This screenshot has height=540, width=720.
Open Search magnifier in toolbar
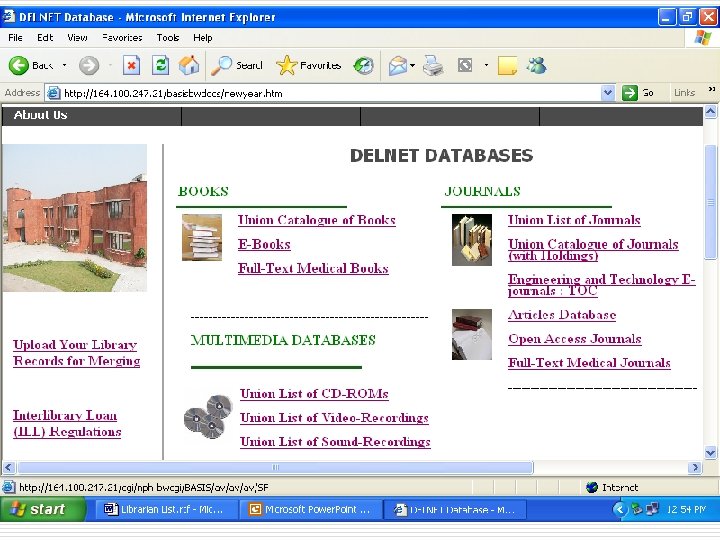(237, 66)
